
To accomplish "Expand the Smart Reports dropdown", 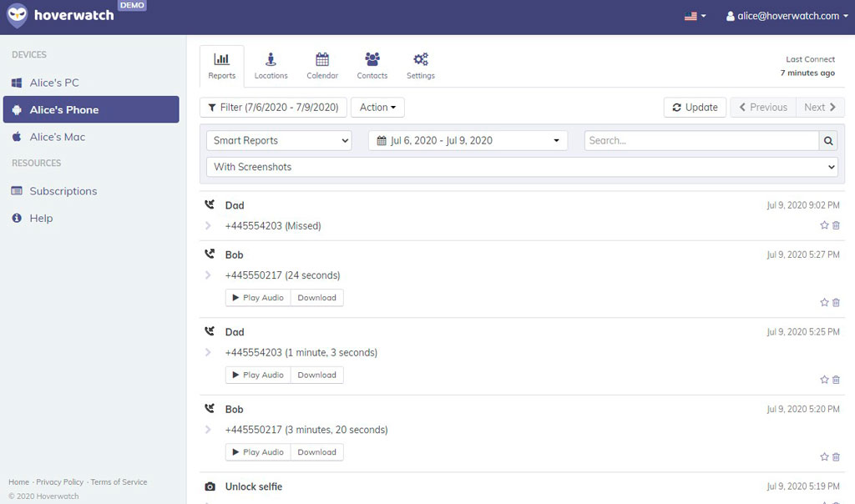I will [x=279, y=141].
